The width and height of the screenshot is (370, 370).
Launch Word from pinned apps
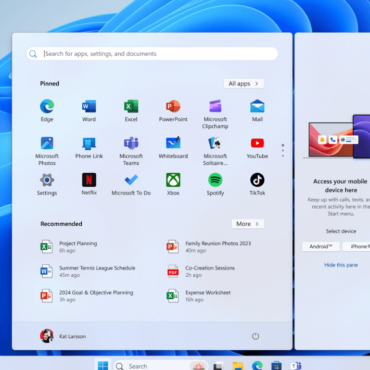pos(89,111)
